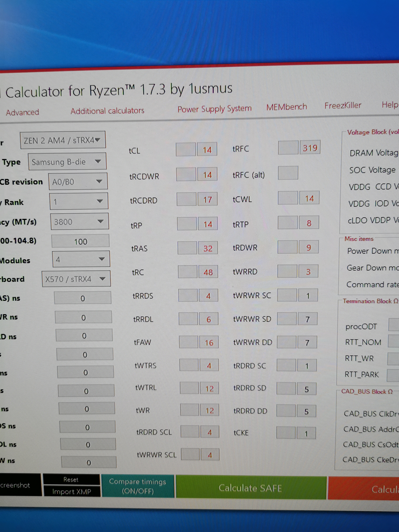Viewport: 399px width, 532px height.
Task: Click the Reset button
Action: tap(71, 480)
